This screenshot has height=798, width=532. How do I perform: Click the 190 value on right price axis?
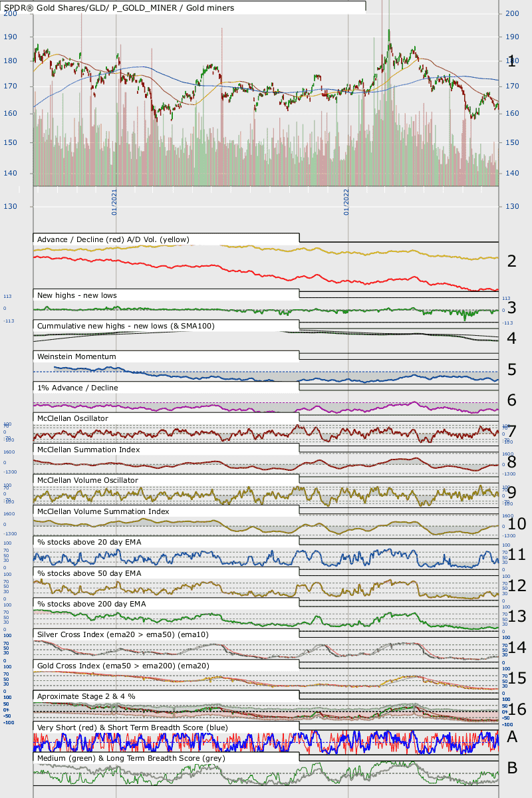pyautogui.click(x=513, y=38)
